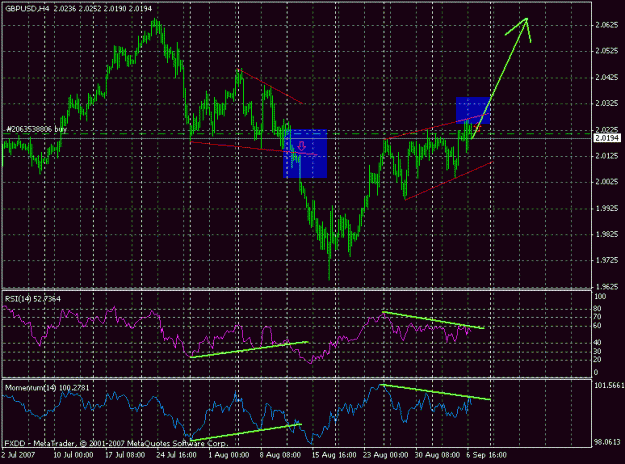625x464 pixels.
Task: Click the 1.9725 price axis label
Action: (606, 260)
